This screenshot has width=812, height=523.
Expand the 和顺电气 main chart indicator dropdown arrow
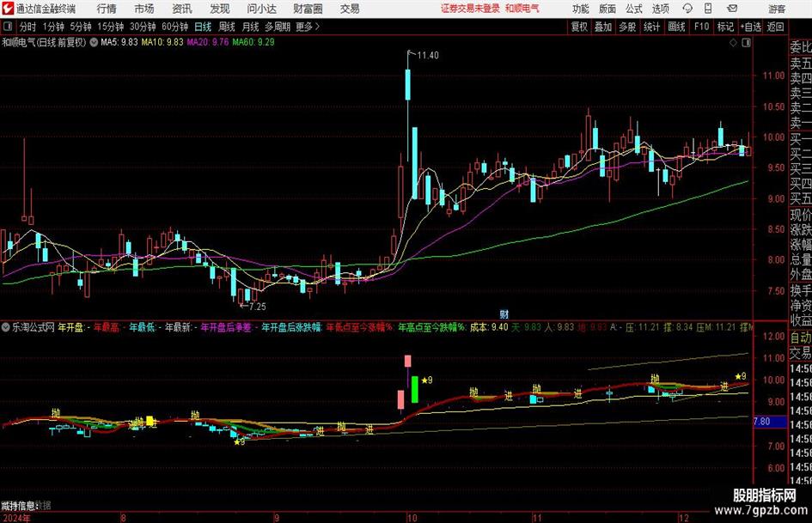94,42
